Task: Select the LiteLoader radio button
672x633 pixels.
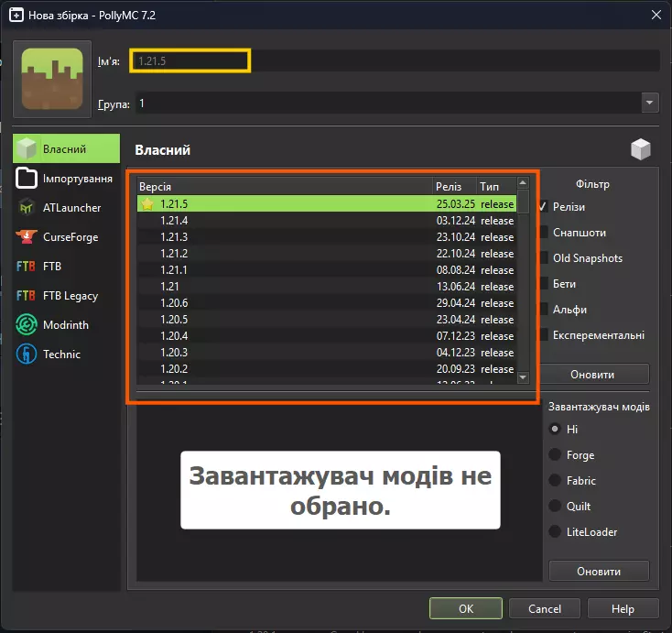Action: point(555,532)
